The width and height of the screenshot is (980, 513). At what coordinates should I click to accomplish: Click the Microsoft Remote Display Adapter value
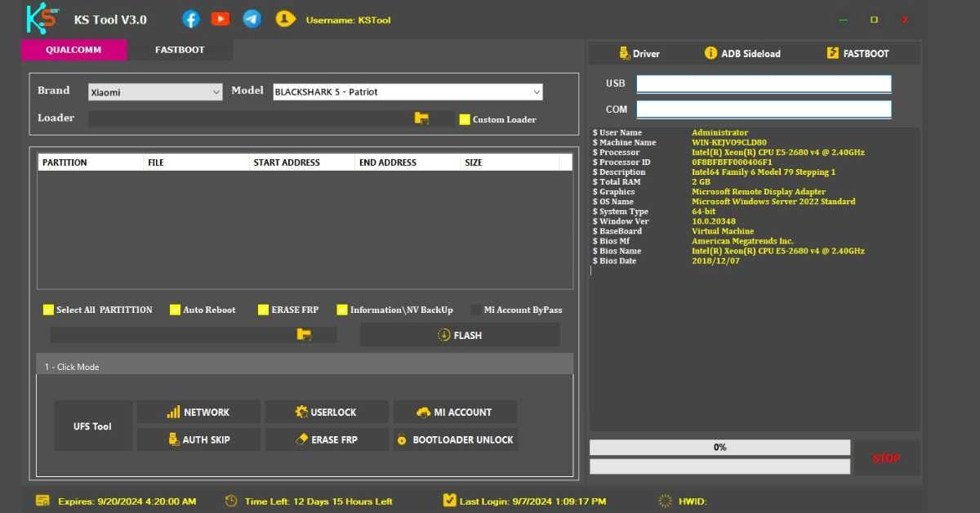click(759, 192)
